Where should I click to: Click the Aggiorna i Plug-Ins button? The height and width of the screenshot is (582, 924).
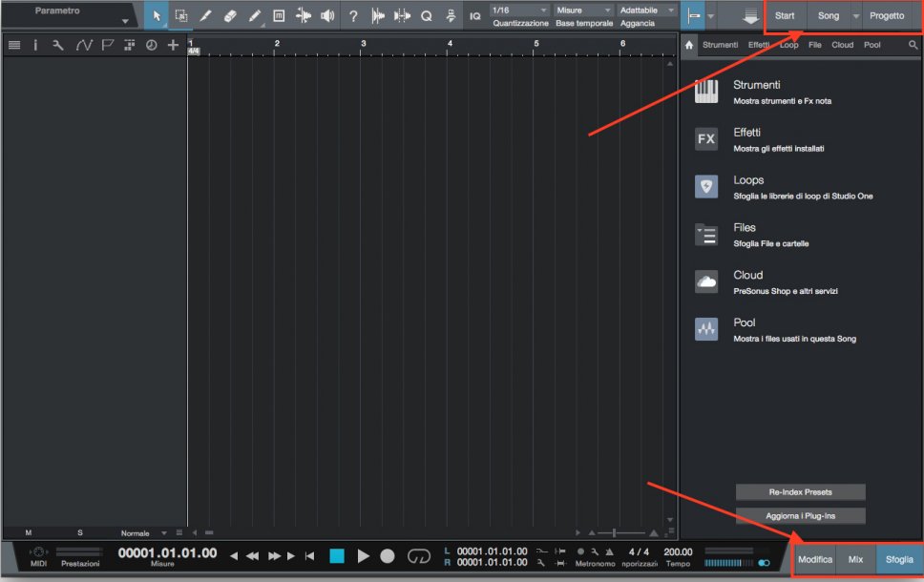800,515
